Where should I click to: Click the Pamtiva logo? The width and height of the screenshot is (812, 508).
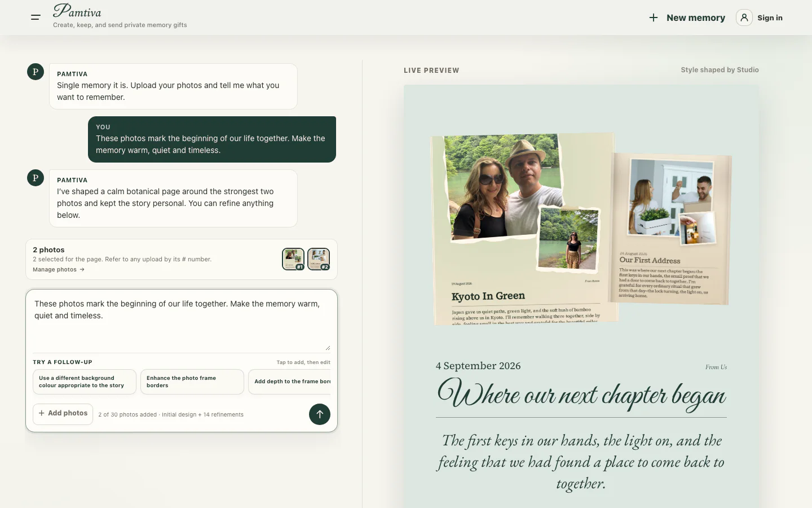coord(77,11)
